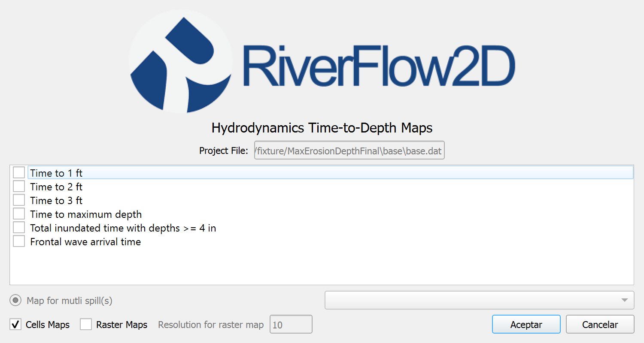Select the 'Time to 2 ft' row text

[56, 187]
